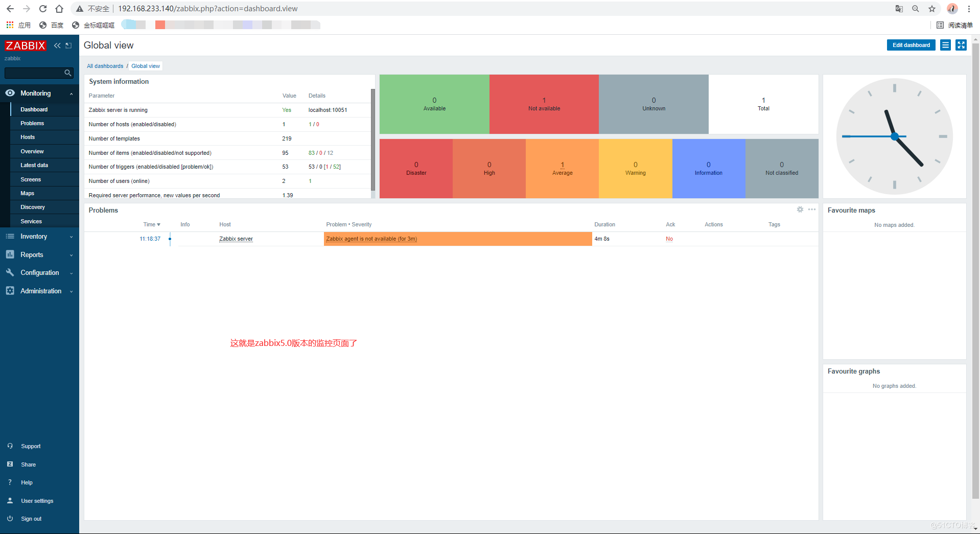This screenshot has height=534, width=980.
Task: Collapse the sidebar with double-arrow icon
Action: 57,45
